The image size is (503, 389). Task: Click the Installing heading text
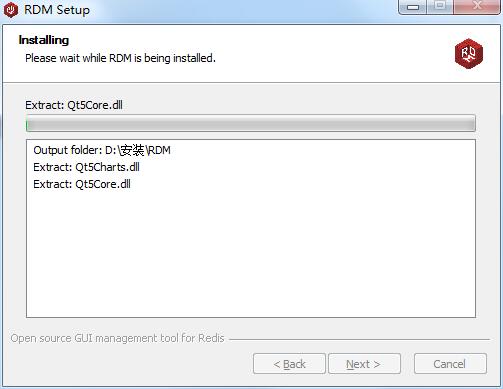44,40
